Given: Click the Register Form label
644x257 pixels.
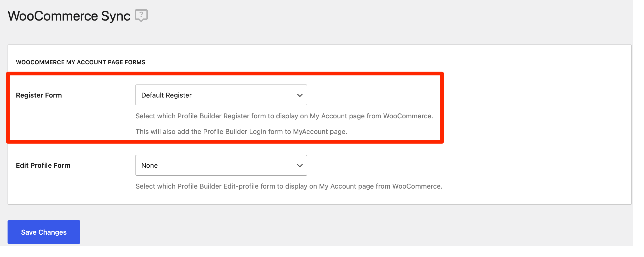Looking at the screenshot, I should [39, 95].
